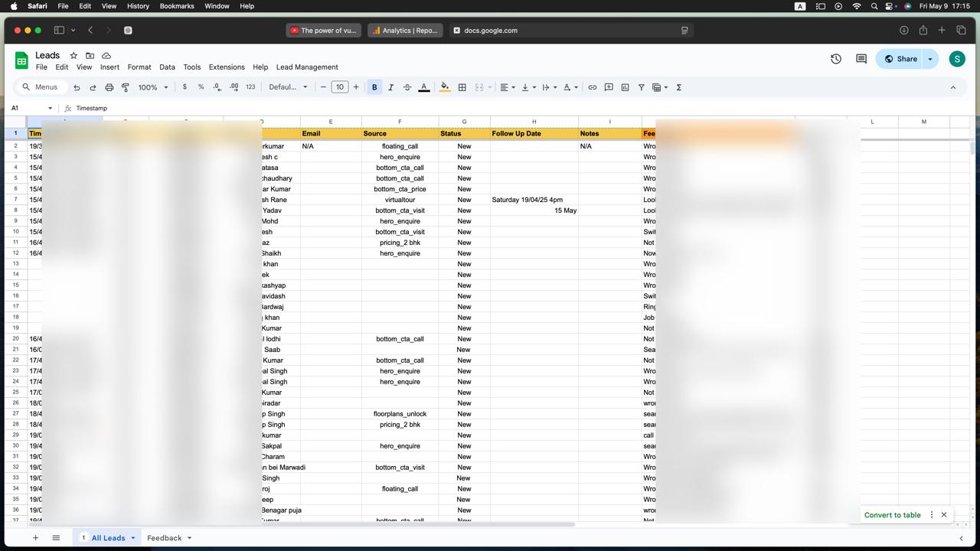Click the Convert to table button
The width and height of the screenshot is (980, 551).
892,514
